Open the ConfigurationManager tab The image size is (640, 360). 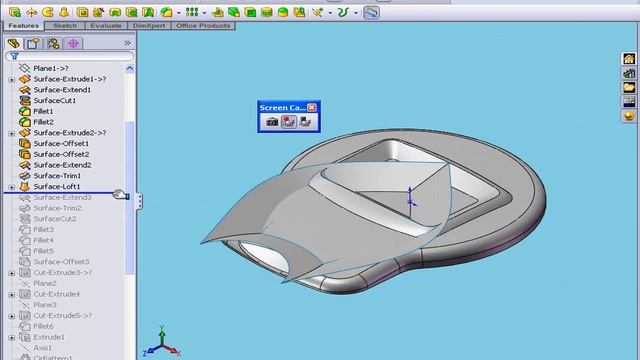(x=53, y=43)
